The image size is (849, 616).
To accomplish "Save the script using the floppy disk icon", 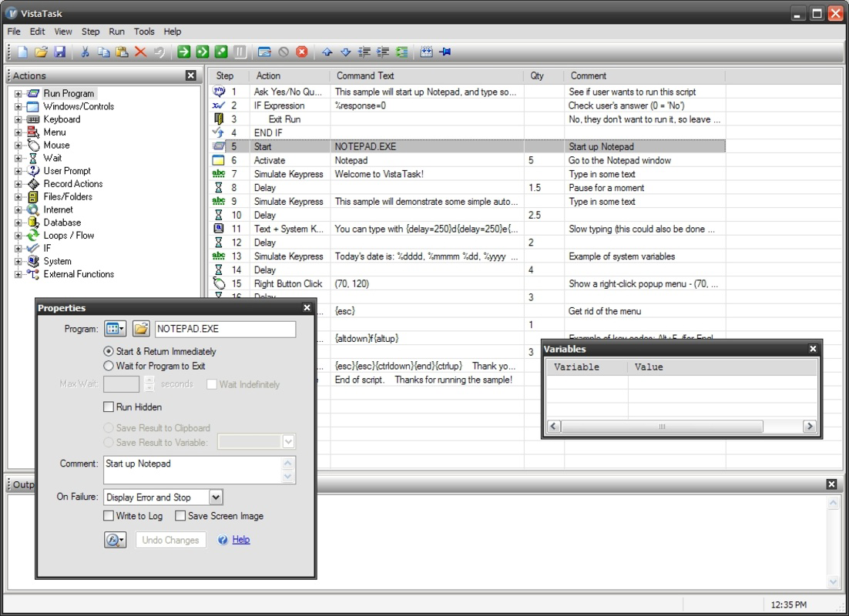I will pyautogui.click(x=59, y=52).
